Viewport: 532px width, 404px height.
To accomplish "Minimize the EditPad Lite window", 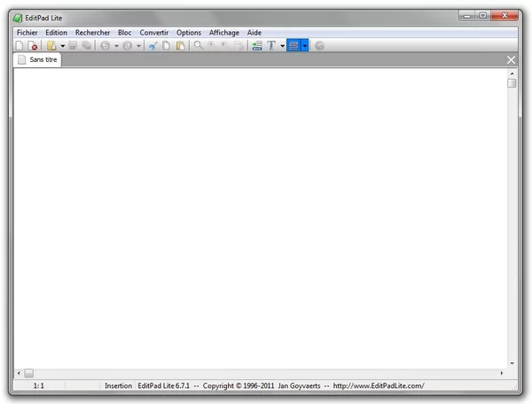I will pyautogui.click(x=467, y=16).
